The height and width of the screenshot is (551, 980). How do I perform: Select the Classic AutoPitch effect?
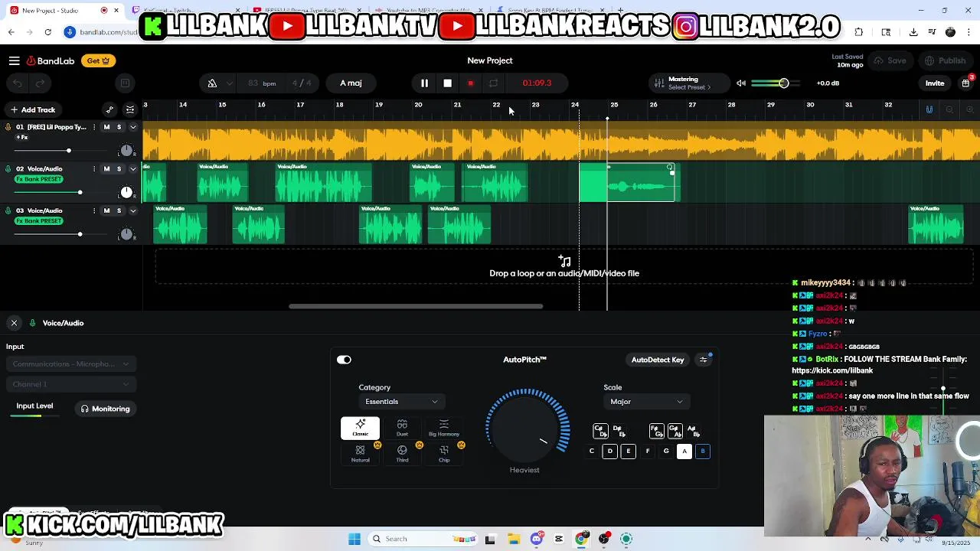(360, 428)
